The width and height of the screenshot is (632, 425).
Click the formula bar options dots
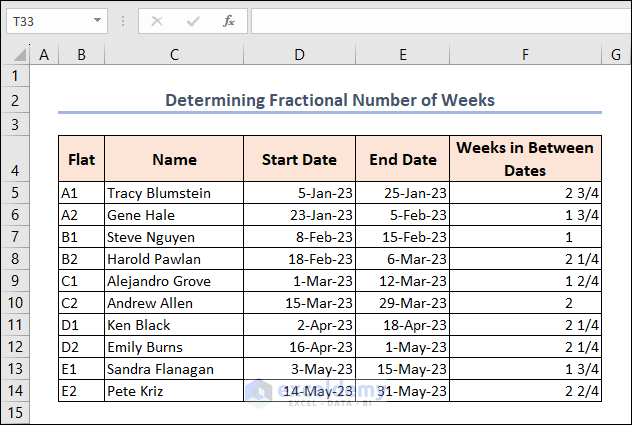click(x=124, y=21)
